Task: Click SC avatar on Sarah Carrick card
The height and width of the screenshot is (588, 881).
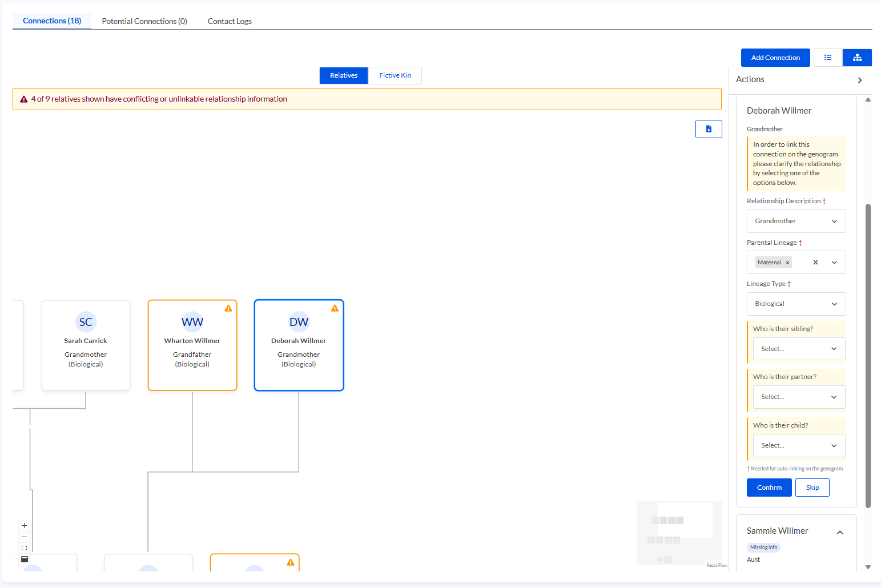Action: click(86, 322)
